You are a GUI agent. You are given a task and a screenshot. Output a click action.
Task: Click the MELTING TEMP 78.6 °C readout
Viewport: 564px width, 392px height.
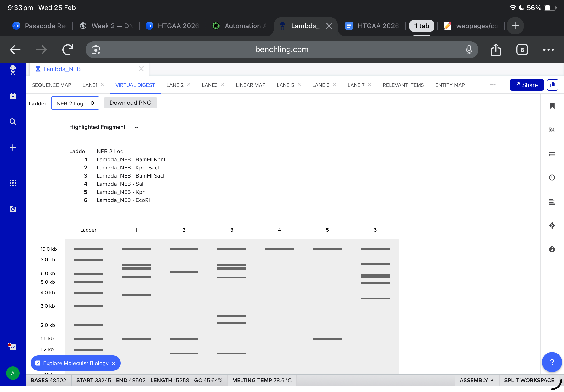click(x=262, y=380)
